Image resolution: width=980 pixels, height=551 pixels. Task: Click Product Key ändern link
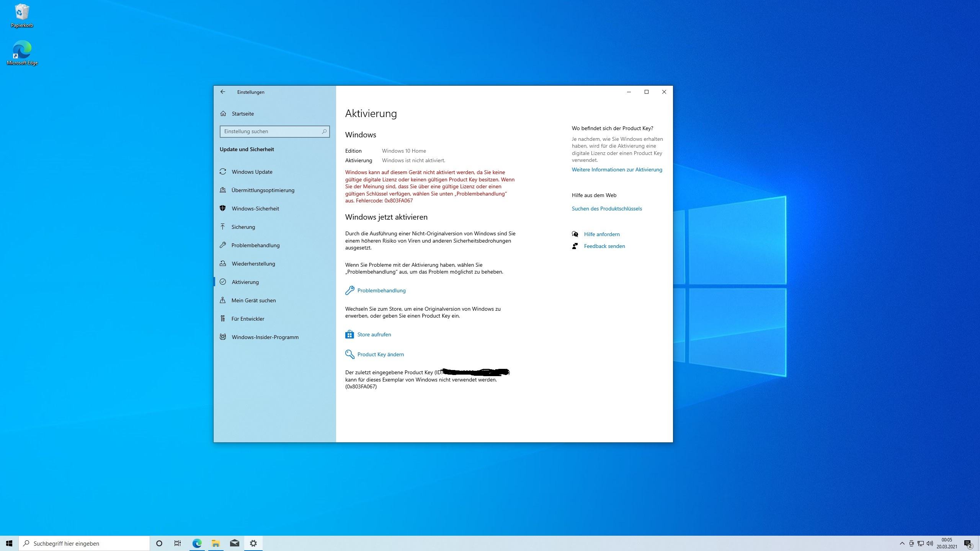(x=381, y=354)
